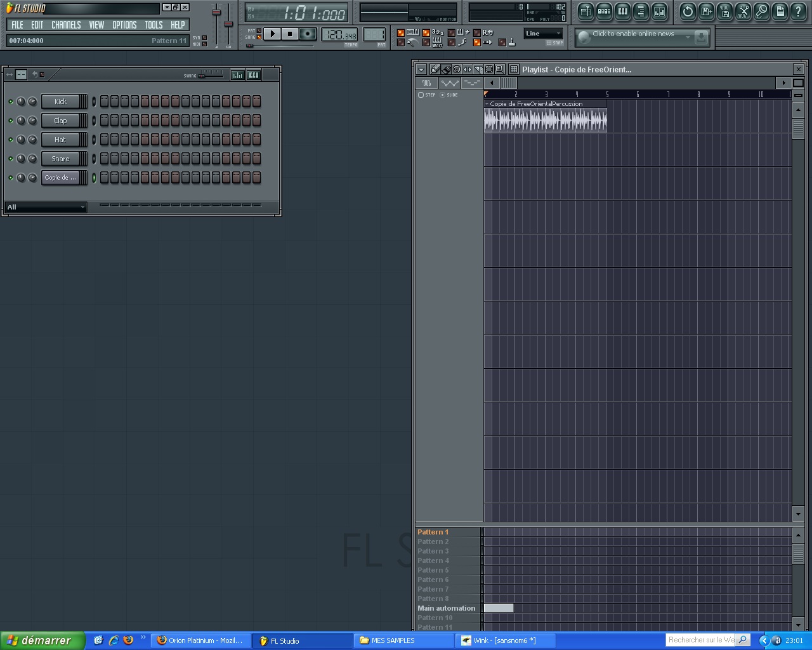Open the Line snap dropdown
The width and height of the screenshot is (812, 650).
(544, 34)
